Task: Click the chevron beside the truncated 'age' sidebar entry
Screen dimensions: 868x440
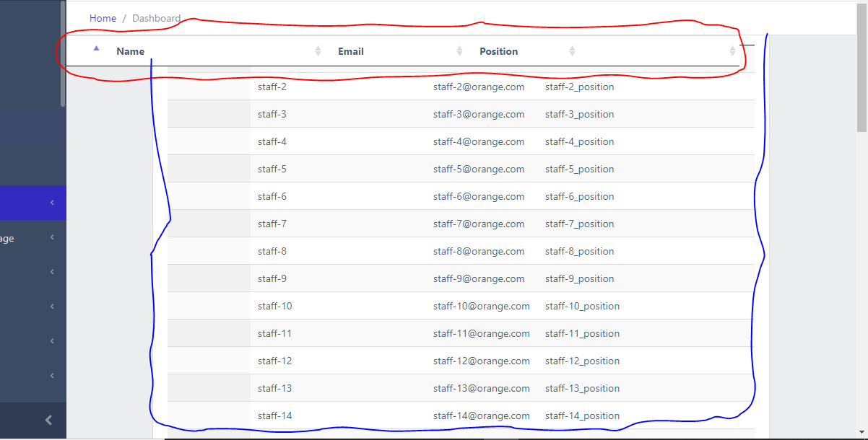Action: point(51,237)
